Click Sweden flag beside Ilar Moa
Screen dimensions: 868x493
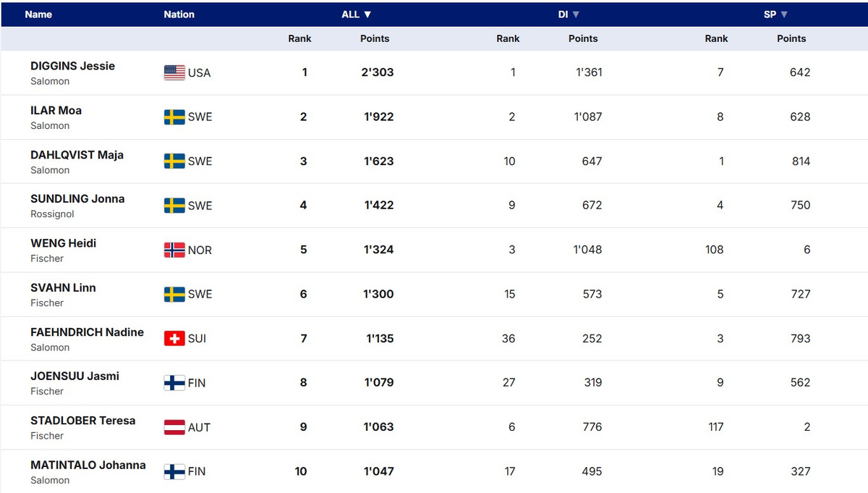pyautogui.click(x=174, y=117)
